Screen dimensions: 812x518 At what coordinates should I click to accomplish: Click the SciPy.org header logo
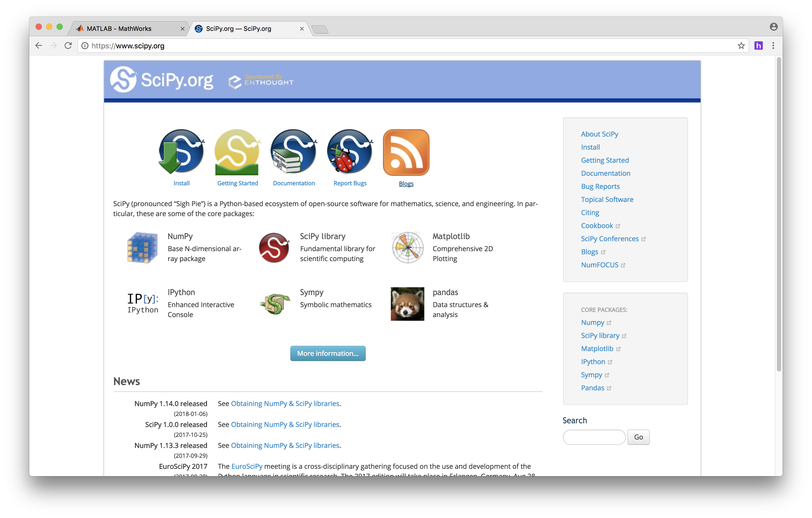coord(161,80)
